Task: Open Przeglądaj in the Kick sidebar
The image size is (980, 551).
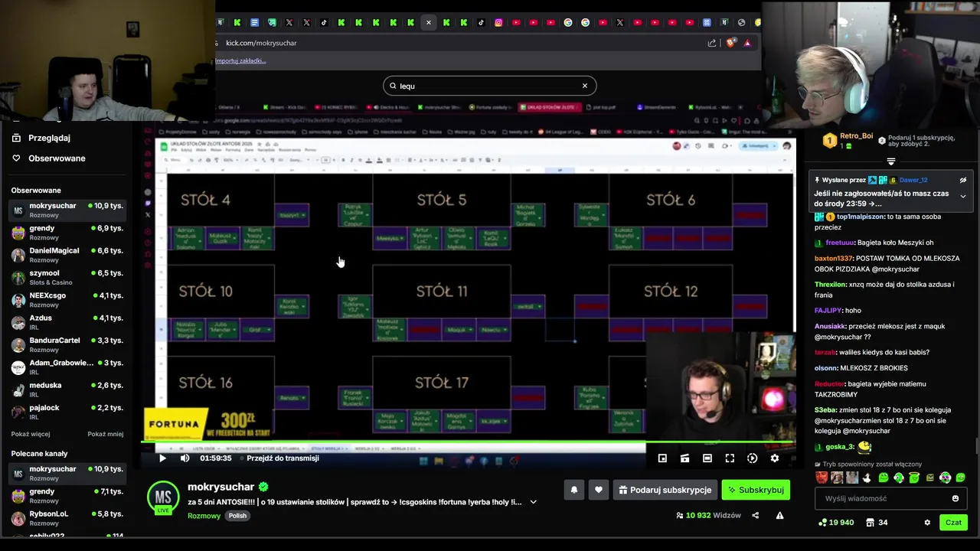Action: pos(49,138)
